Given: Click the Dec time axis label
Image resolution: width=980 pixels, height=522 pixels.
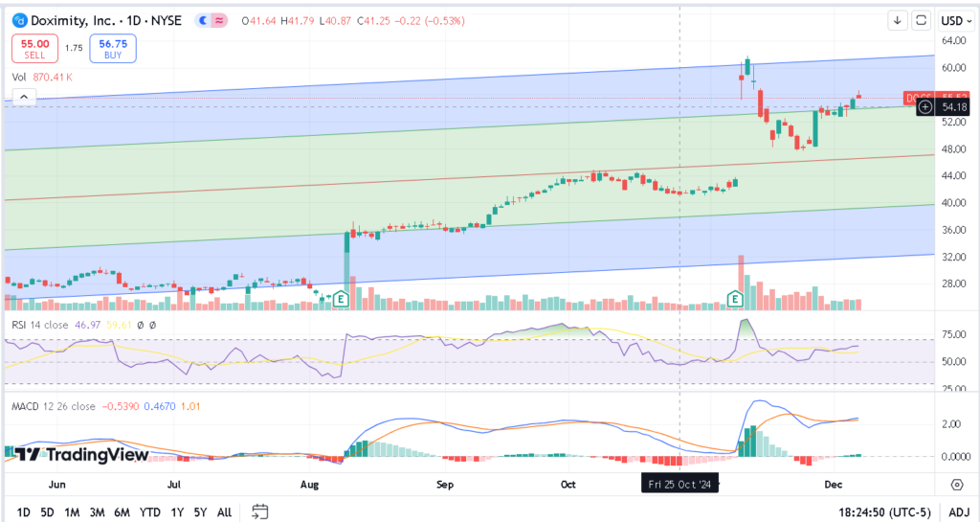Looking at the screenshot, I should point(834,485).
